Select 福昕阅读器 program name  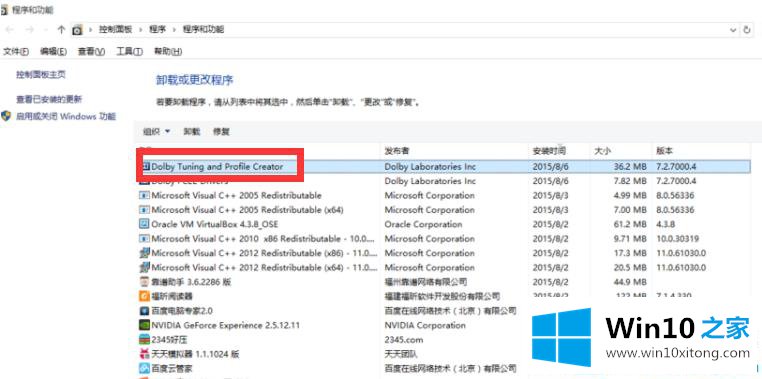point(172,296)
